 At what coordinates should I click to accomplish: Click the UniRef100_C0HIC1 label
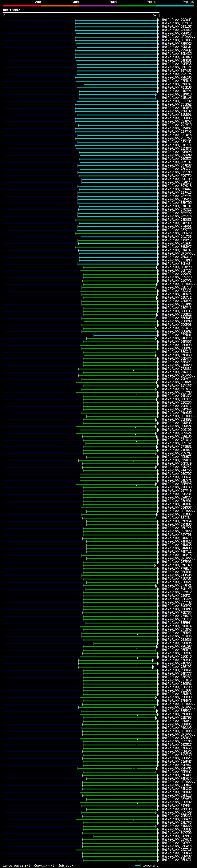(177, 67)
